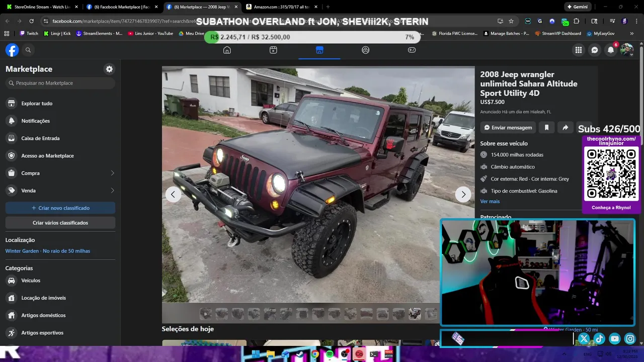Open Chrome apps grid on bookmarks bar
Screen dimensions: 644x362
coord(7,34)
